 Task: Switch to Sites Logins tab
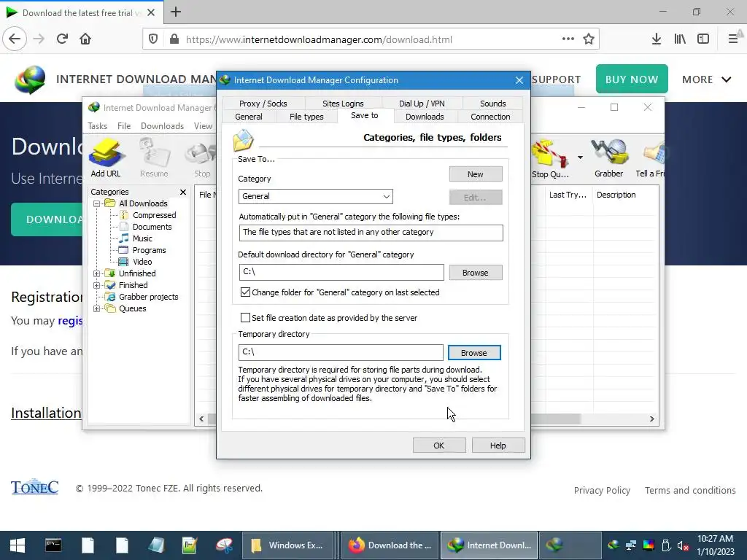pyautogui.click(x=343, y=104)
